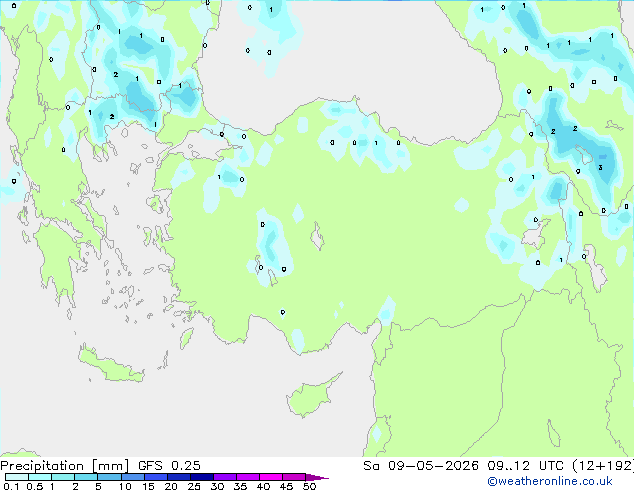634x490 pixels.
Task: Click the "GFS 0.25" model label
Action: [169, 466]
